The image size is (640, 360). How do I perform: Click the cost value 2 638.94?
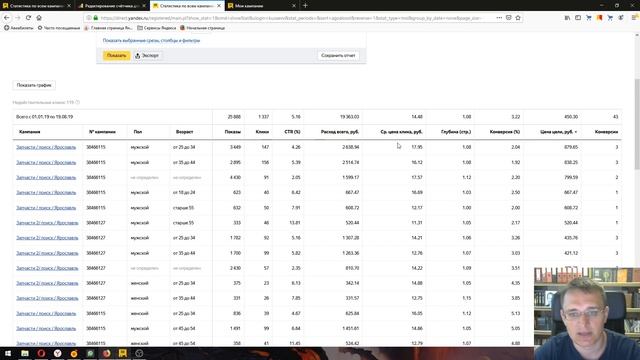(x=351, y=147)
